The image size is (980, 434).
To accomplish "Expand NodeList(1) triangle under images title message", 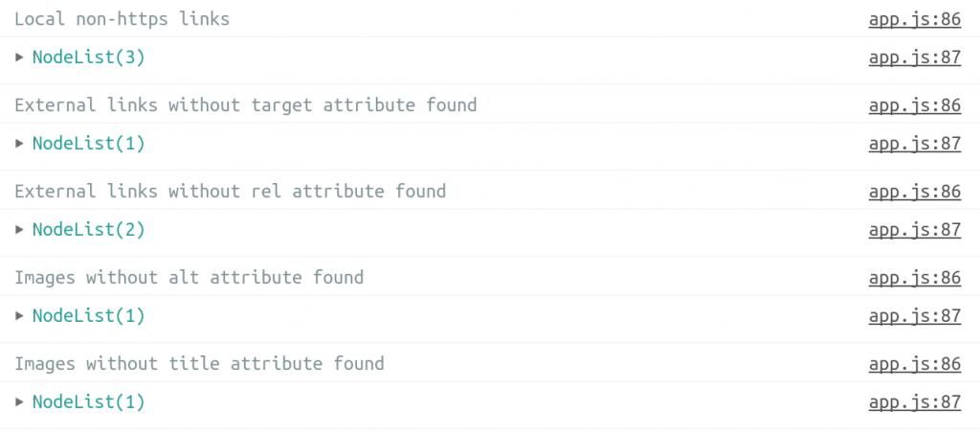I will point(19,402).
